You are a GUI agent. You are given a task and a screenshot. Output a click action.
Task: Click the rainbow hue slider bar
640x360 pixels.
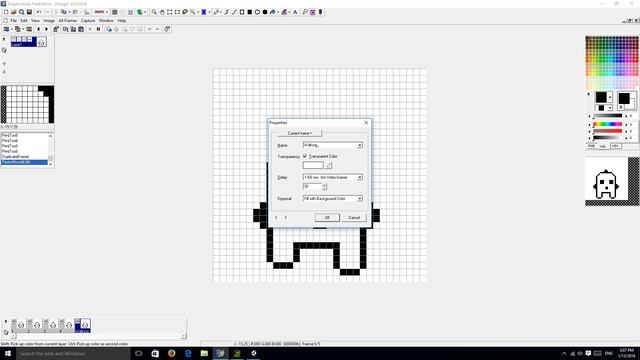607,124
